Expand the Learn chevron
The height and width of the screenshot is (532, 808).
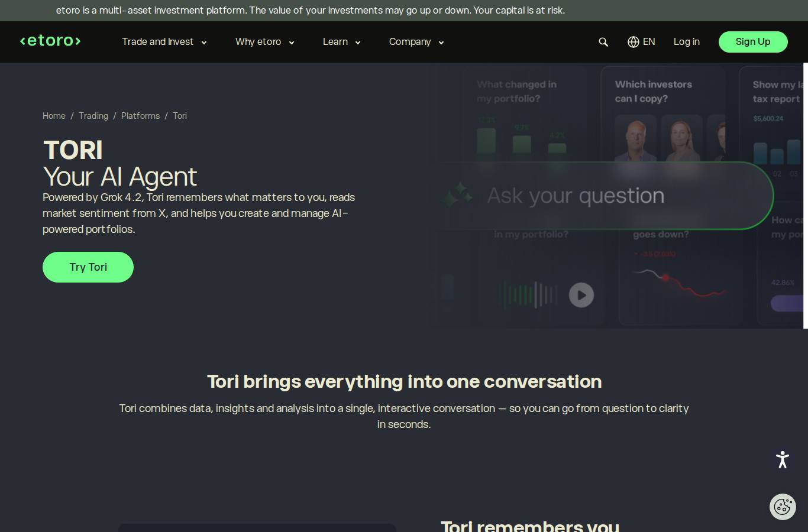(358, 43)
